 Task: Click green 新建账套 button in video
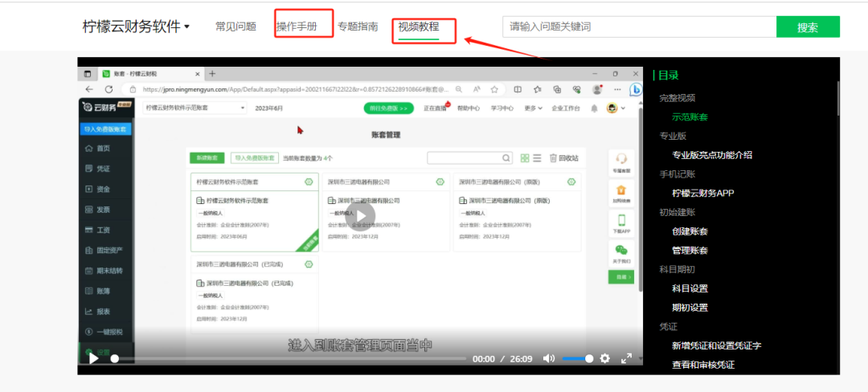coord(207,158)
